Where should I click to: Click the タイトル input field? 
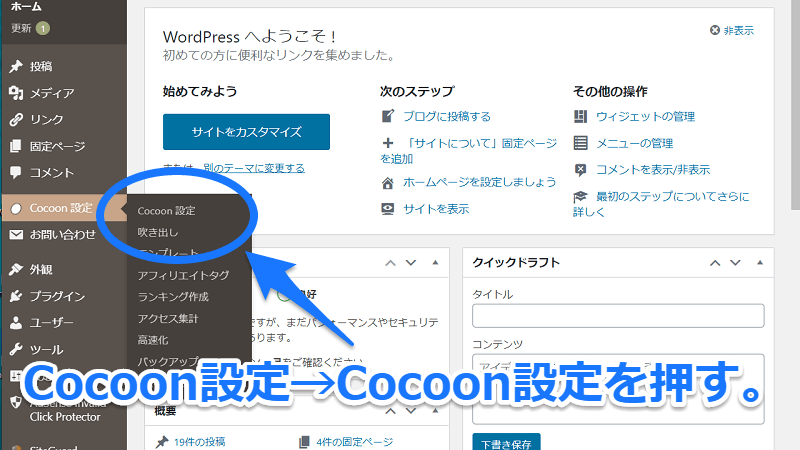click(x=618, y=316)
